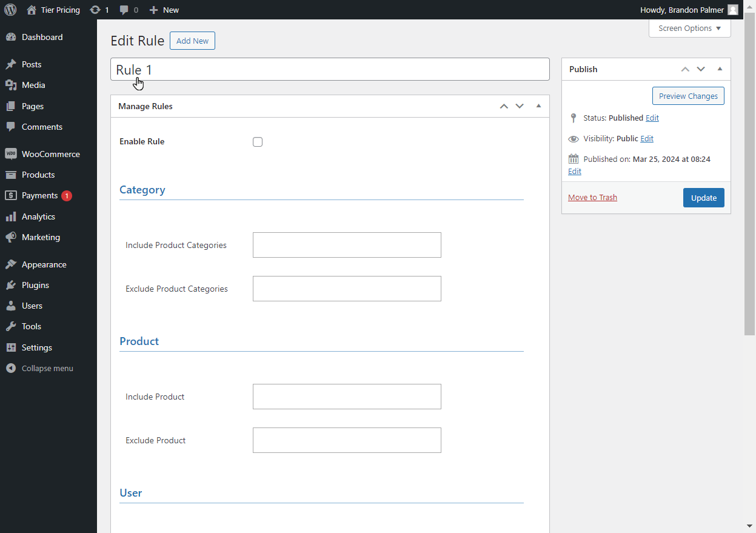Click the Settings sliders icon
756x533 pixels.
coord(11,347)
